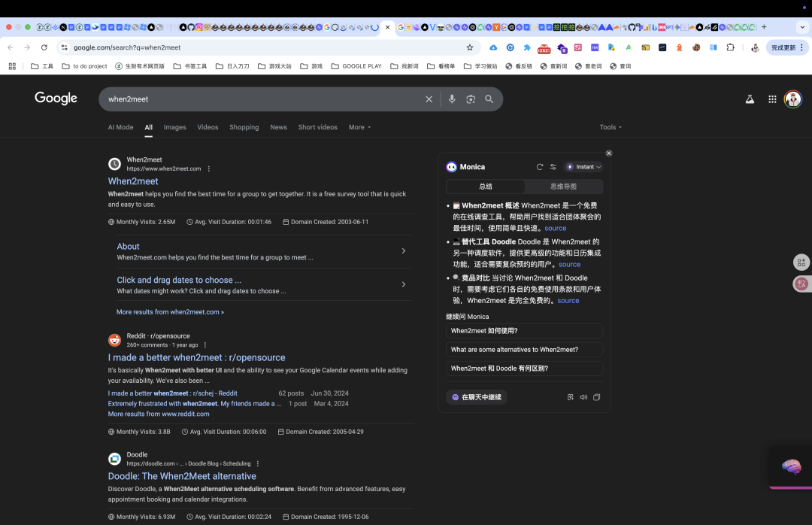Click the magnifier search button

point(489,99)
